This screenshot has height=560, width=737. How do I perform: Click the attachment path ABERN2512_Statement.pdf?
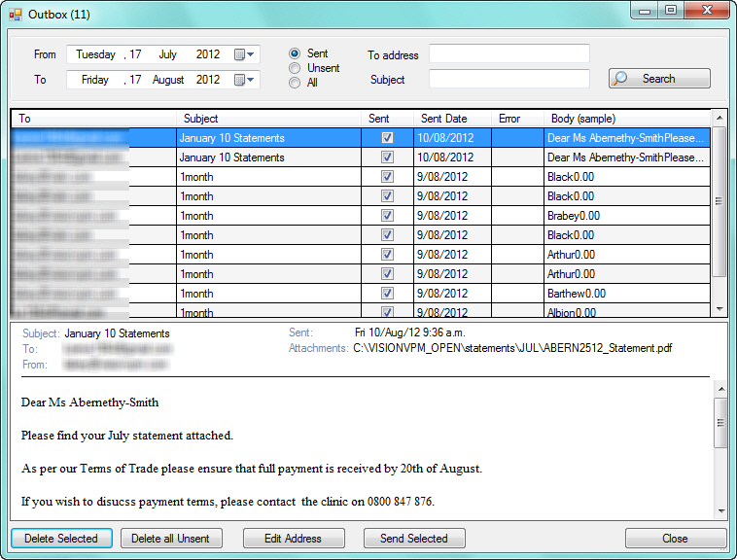(x=512, y=348)
